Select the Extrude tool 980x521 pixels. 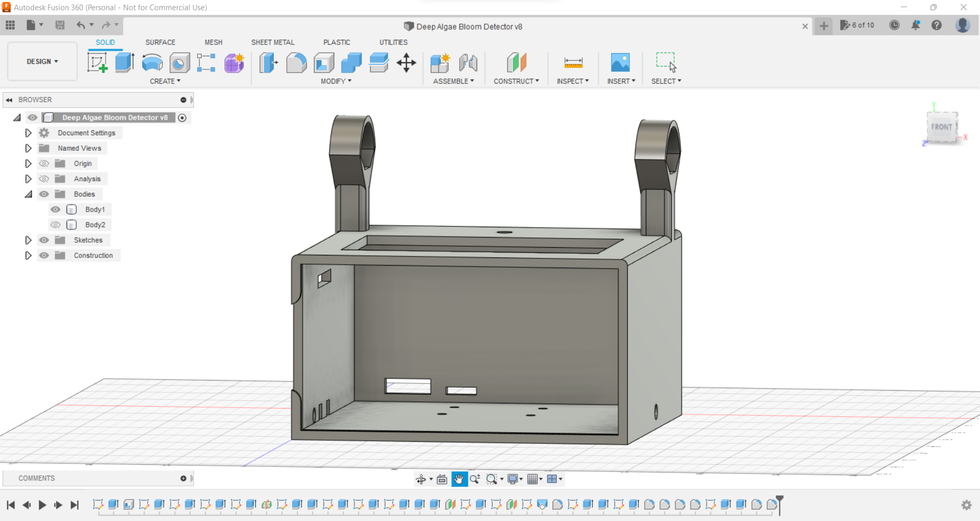(125, 63)
